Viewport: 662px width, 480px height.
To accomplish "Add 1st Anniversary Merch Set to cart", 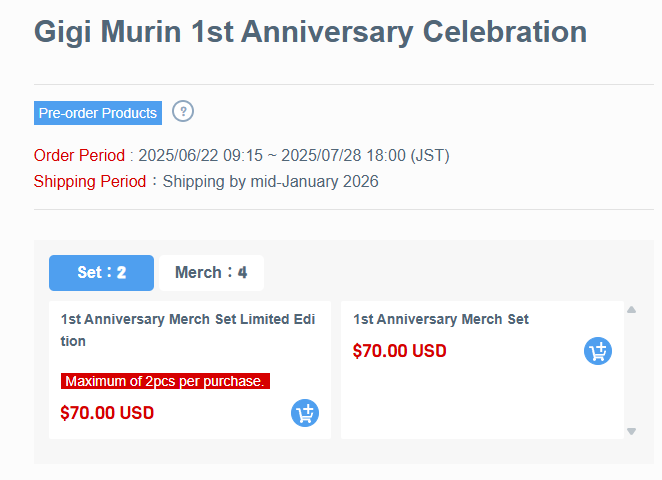I will point(598,351).
